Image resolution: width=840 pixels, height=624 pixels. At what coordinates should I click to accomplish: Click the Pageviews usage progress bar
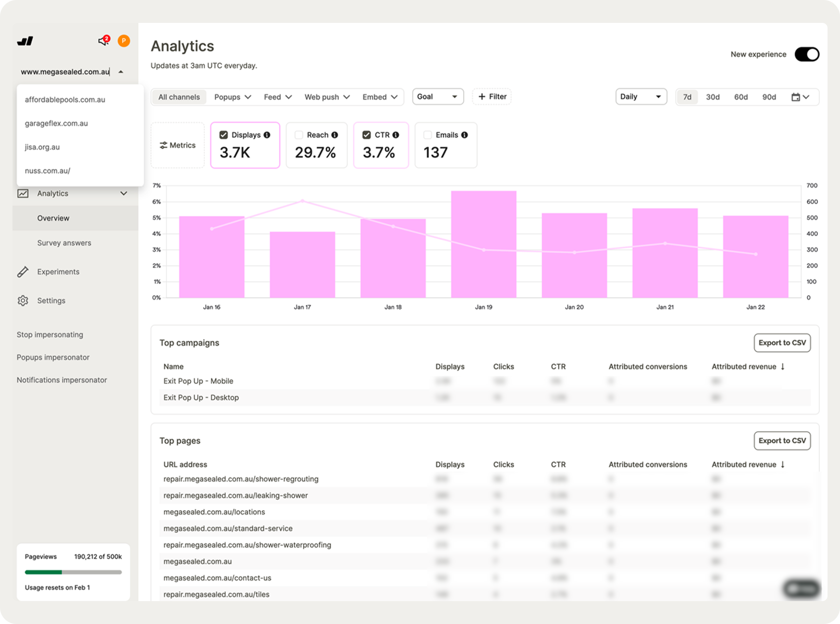(73, 572)
